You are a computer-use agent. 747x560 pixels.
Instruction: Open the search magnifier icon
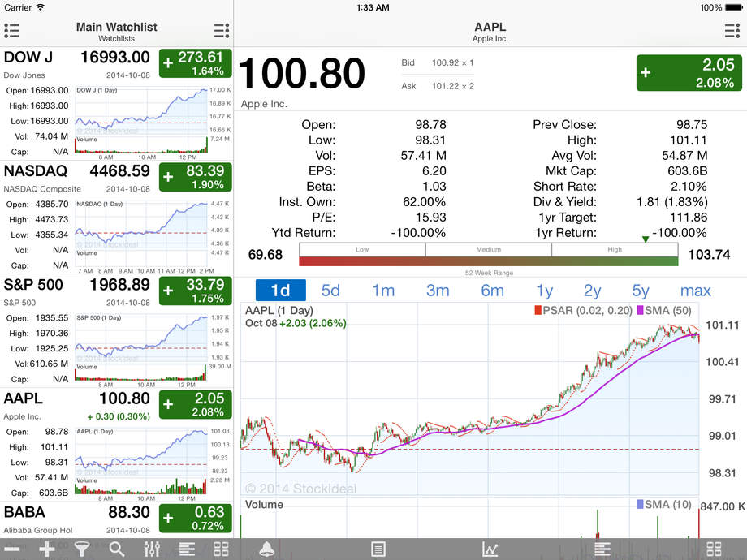[x=117, y=549]
